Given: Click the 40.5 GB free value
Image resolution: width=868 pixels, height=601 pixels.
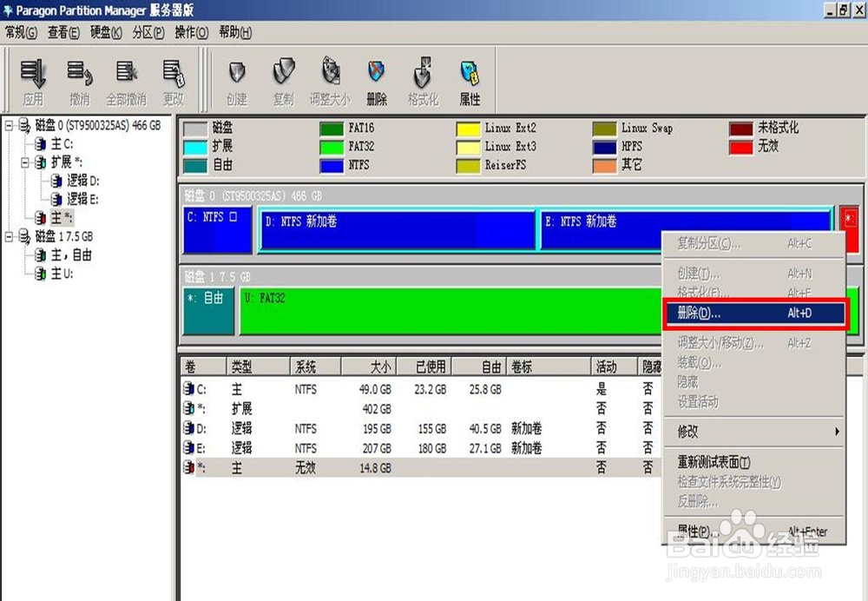Looking at the screenshot, I should coord(485,429).
